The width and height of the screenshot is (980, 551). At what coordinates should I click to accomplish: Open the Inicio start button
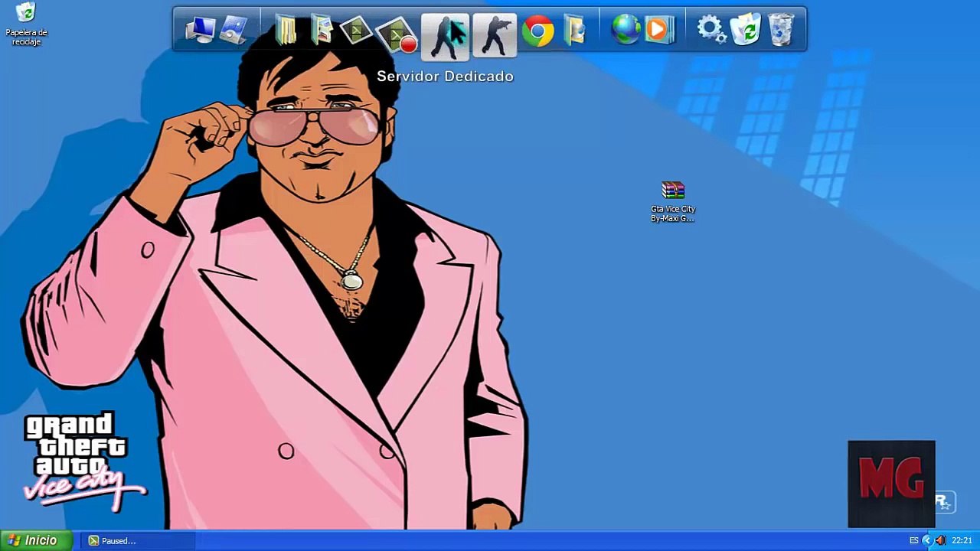click(x=37, y=540)
